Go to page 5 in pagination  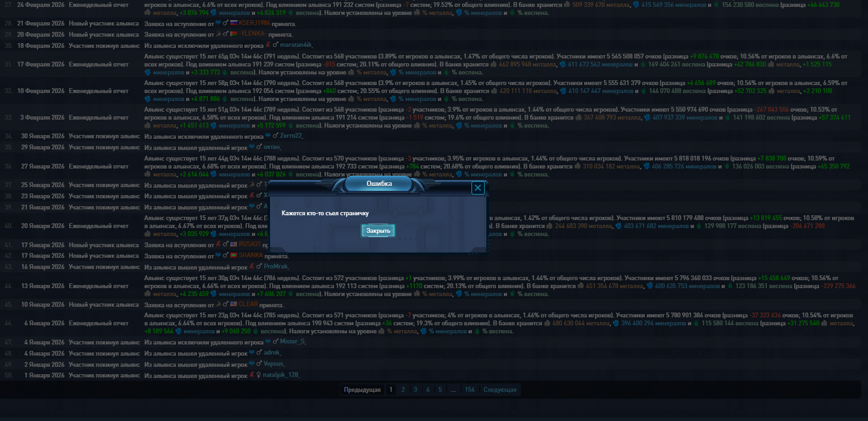click(x=440, y=390)
